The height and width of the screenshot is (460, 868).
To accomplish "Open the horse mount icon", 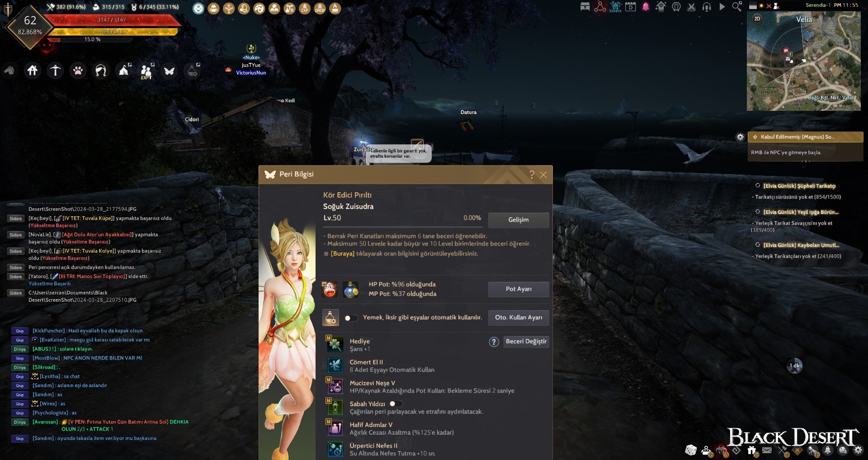I will point(9,71).
